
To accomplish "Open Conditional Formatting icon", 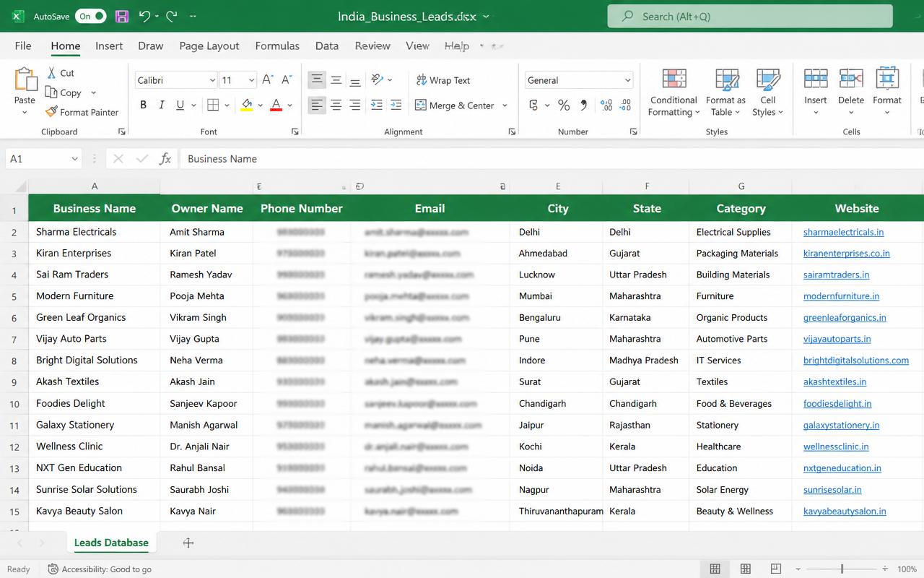I will pyautogui.click(x=674, y=78).
